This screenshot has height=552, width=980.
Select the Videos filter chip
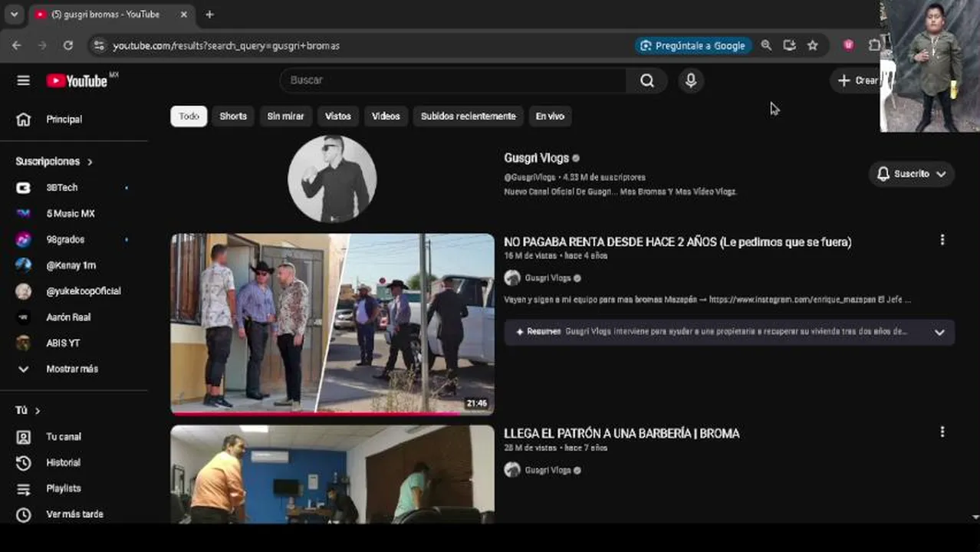coord(386,117)
